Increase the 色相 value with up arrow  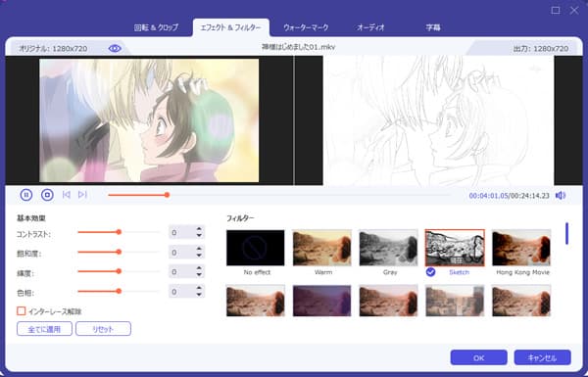click(199, 288)
